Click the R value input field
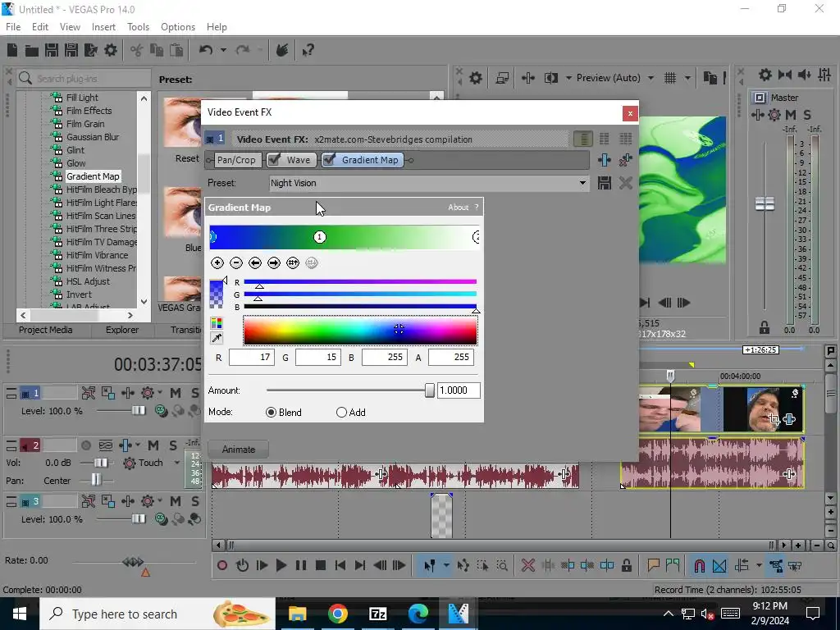This screenshot has width=840, height=630. tap(251, 358)
